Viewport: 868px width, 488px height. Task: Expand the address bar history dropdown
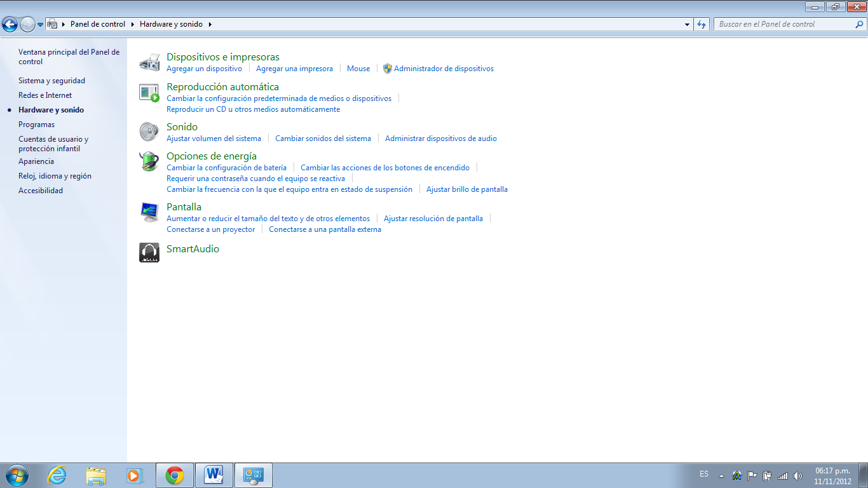[x=687, y=24]
